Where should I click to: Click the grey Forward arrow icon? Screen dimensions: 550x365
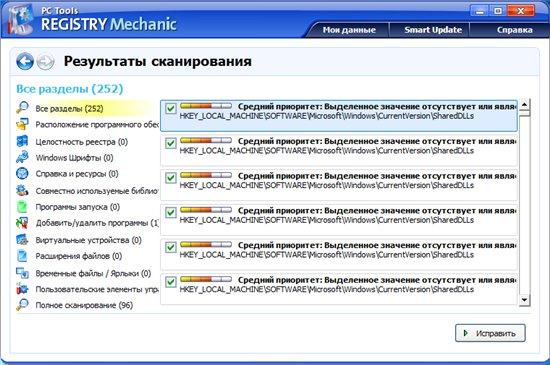point(46,62)
